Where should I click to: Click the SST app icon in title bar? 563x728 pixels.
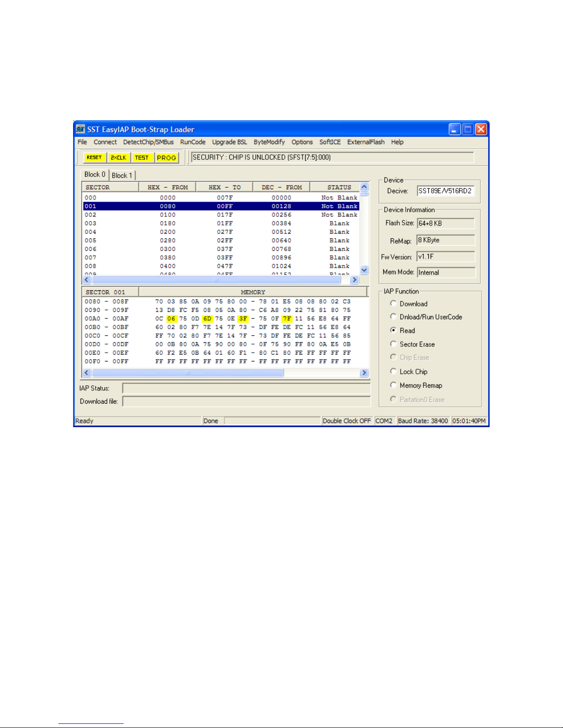[81, 129]
